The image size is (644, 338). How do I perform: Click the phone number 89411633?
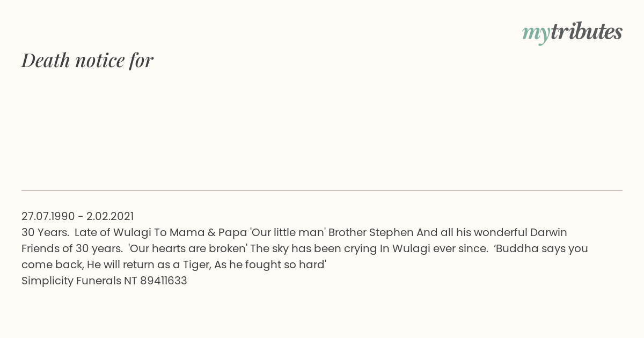163,281
